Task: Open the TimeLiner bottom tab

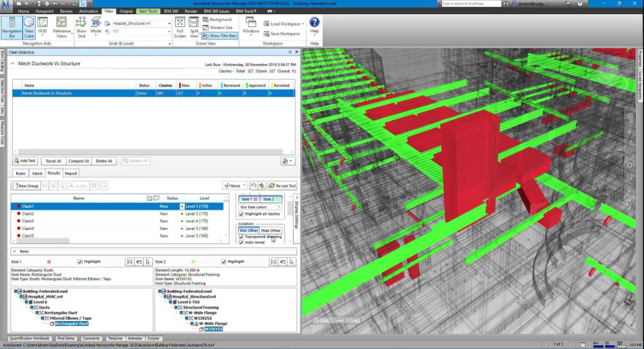Action: click(x=114, y=338)
